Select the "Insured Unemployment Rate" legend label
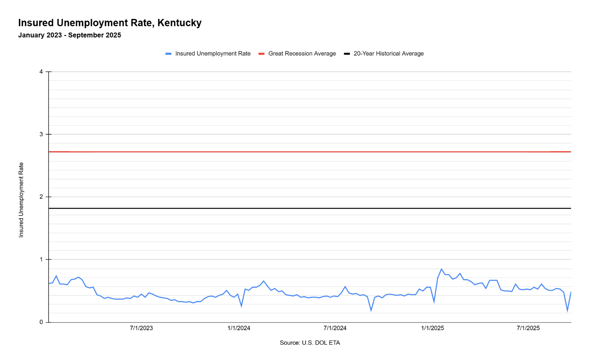The image size is (589, 364). coord(213,54)
